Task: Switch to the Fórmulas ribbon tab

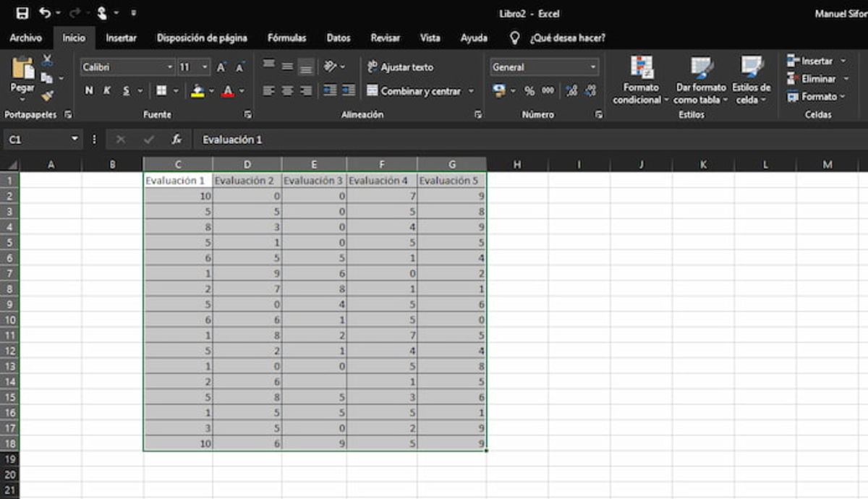Action: coord(286,38)
